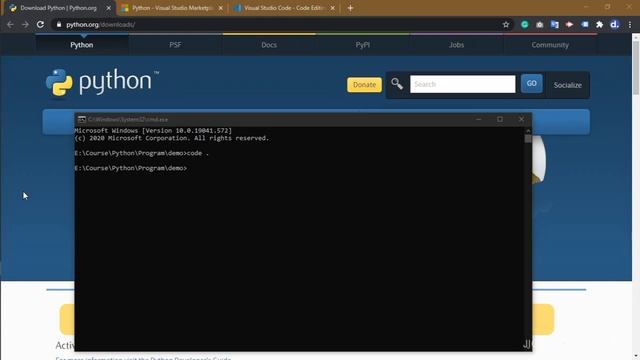Focus the Search input field on python.org
640x360 pixels.
pyautogui.click(x=462, y=84)
